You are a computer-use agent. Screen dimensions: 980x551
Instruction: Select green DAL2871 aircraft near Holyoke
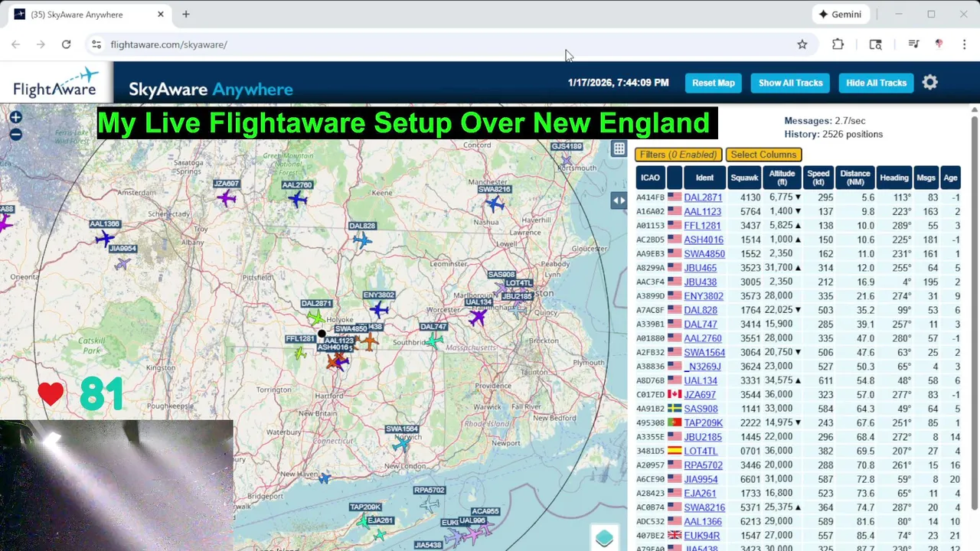[315, 317]
